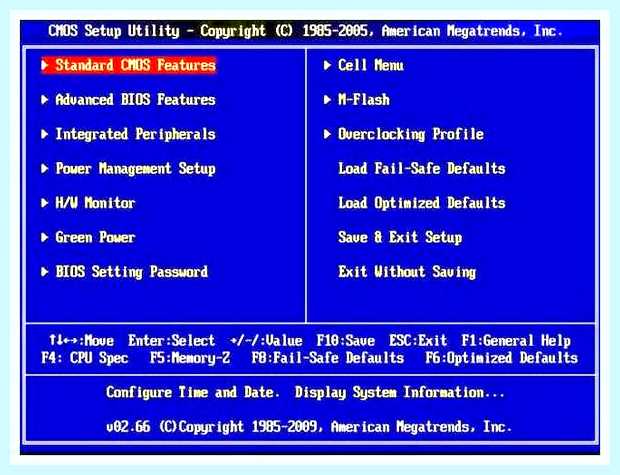Click arrow beside Cell Menu

coord(327,65)
